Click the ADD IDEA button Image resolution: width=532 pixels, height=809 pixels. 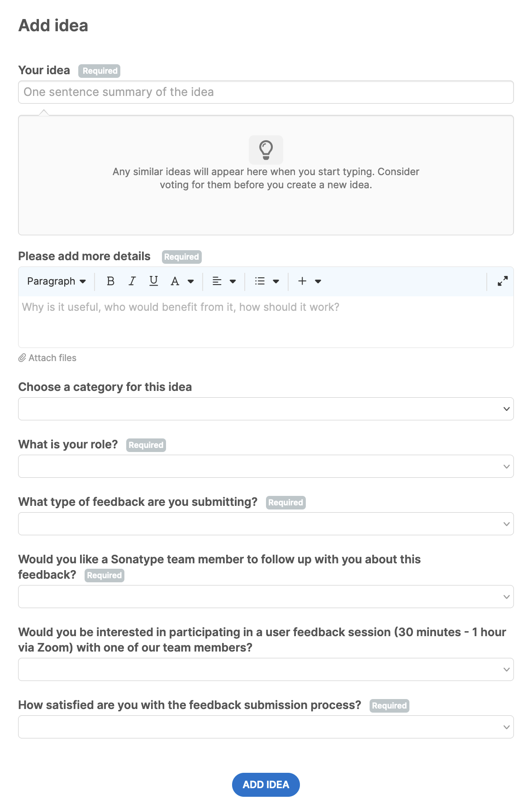[x=266, y=785]
